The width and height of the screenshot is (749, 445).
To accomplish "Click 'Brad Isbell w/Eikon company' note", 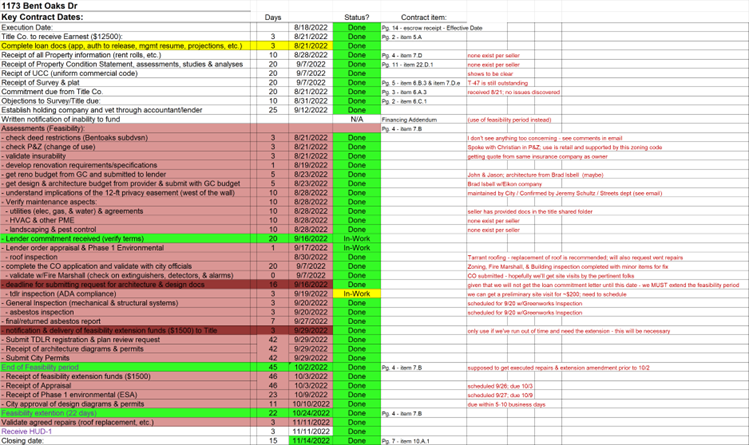I will click(504, 184).
